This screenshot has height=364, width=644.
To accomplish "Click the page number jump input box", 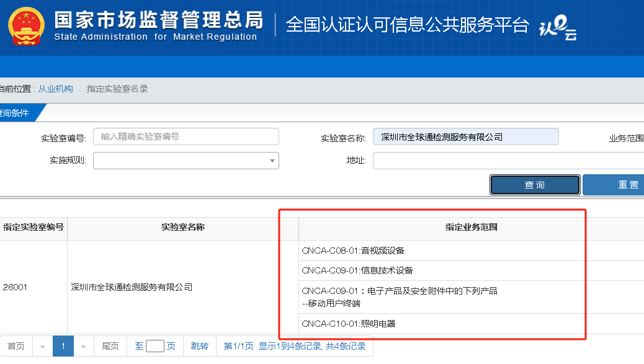I will click(155, 346).
